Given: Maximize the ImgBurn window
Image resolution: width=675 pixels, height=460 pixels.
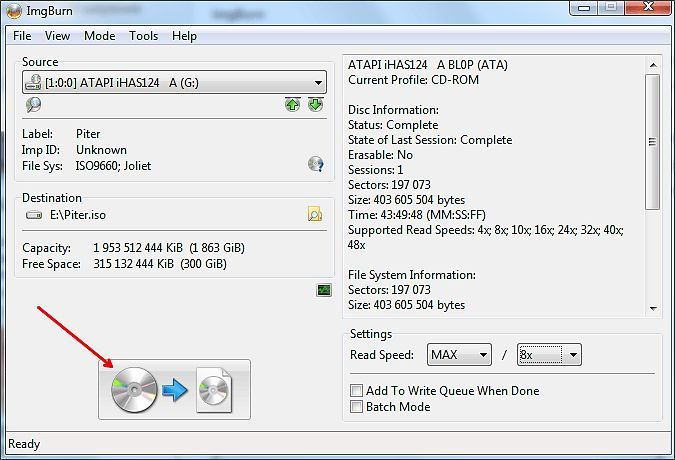Looking at the screenshot, I should click(610, 7).
